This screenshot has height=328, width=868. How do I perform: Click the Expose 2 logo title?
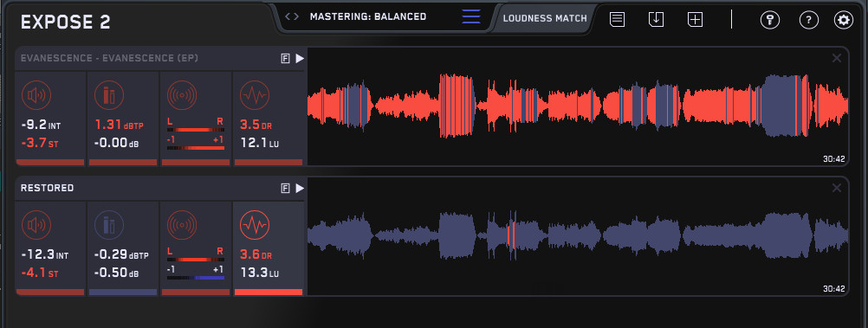point(65,23)
